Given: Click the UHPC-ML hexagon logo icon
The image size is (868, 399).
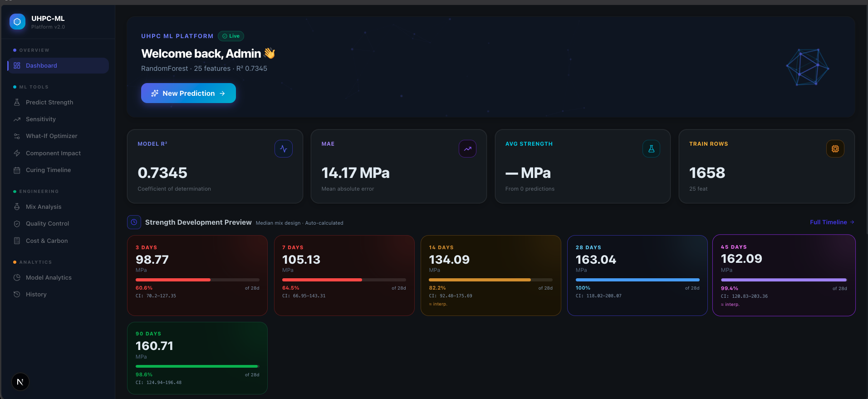Looking at the screenshot, I should 17,22.
